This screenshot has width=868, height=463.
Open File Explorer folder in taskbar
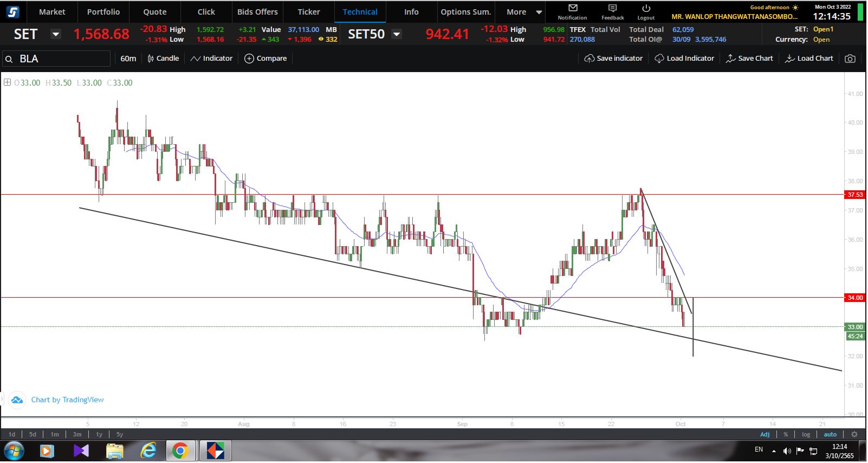(115, 451)
